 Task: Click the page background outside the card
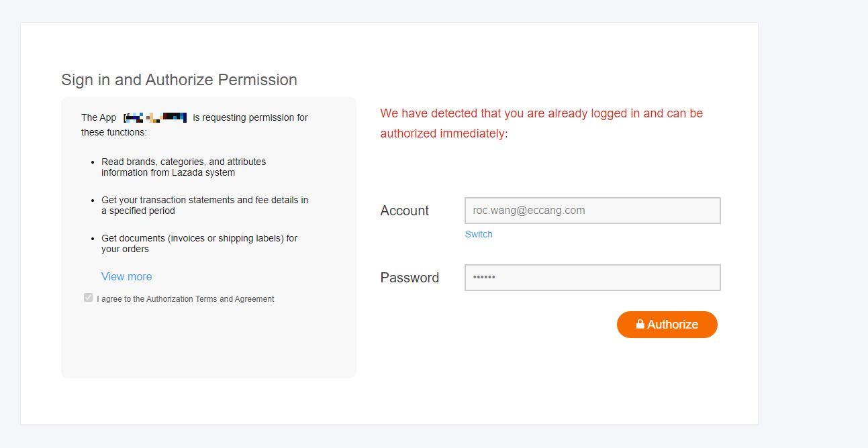pyautogui.click(x=812, y=201)
